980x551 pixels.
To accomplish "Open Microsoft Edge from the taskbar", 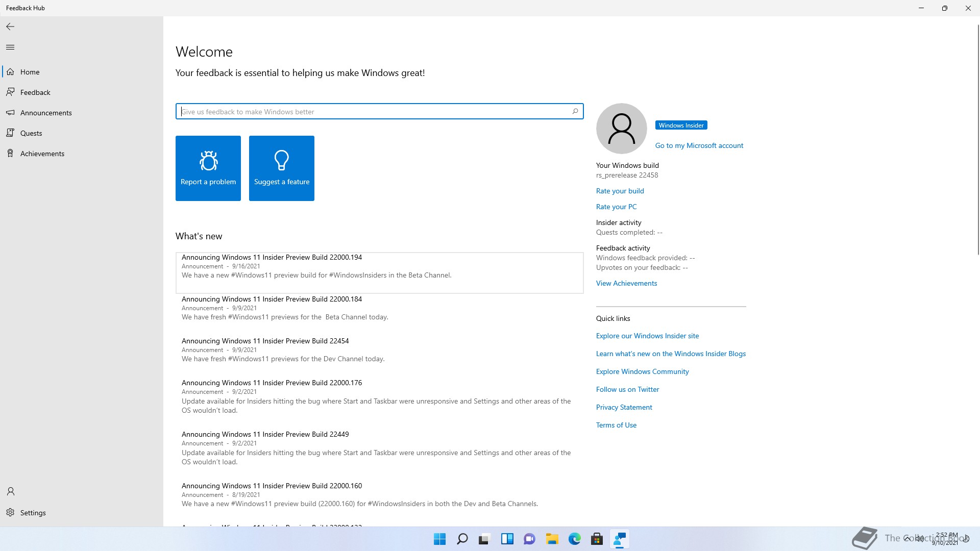I will pos(574,539).
